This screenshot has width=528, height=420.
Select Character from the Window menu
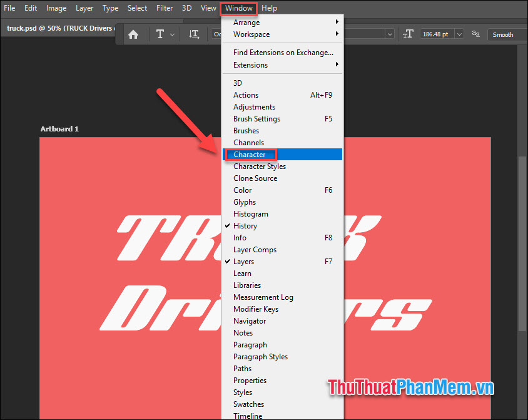pyautogui.click(x=250, y=155)
